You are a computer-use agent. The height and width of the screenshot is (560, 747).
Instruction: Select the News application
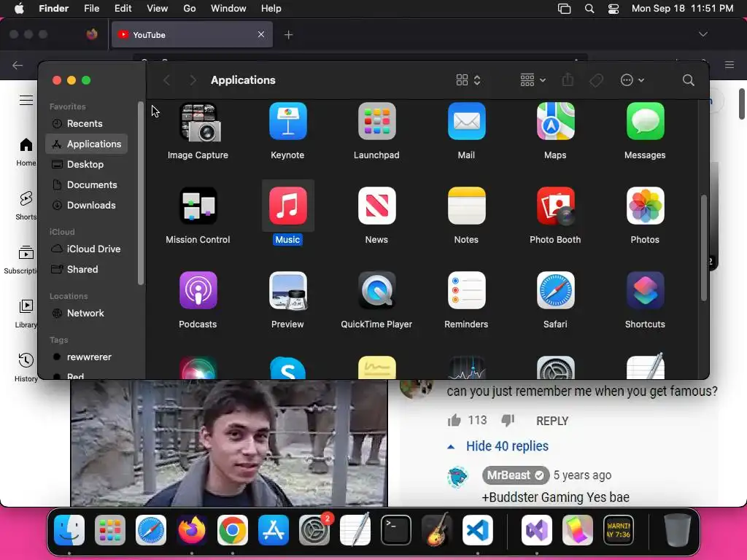click(x=377, y=206)
